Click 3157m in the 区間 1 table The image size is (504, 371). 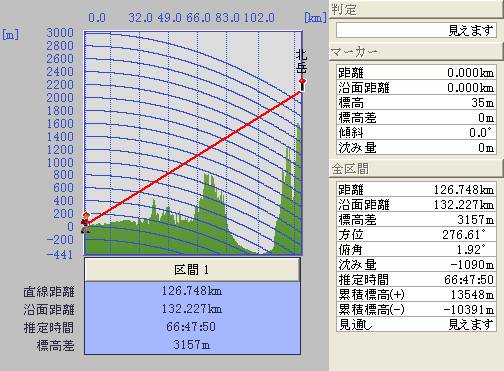coord(192,344)
